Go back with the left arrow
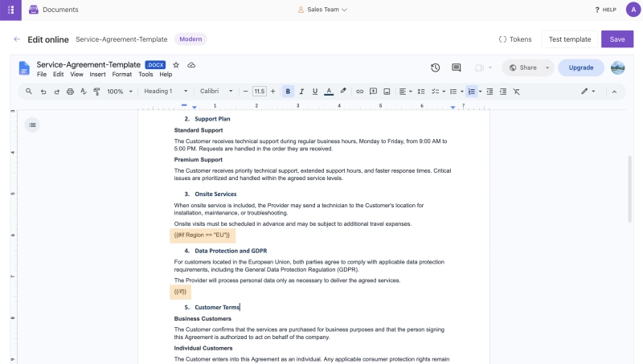643x364 pixels. (x=17, y=39)
